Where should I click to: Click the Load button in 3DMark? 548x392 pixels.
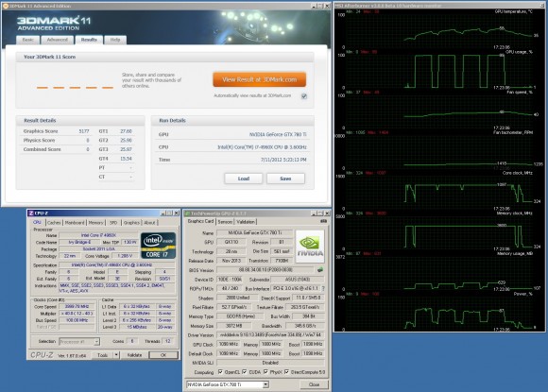click(243, 179)
